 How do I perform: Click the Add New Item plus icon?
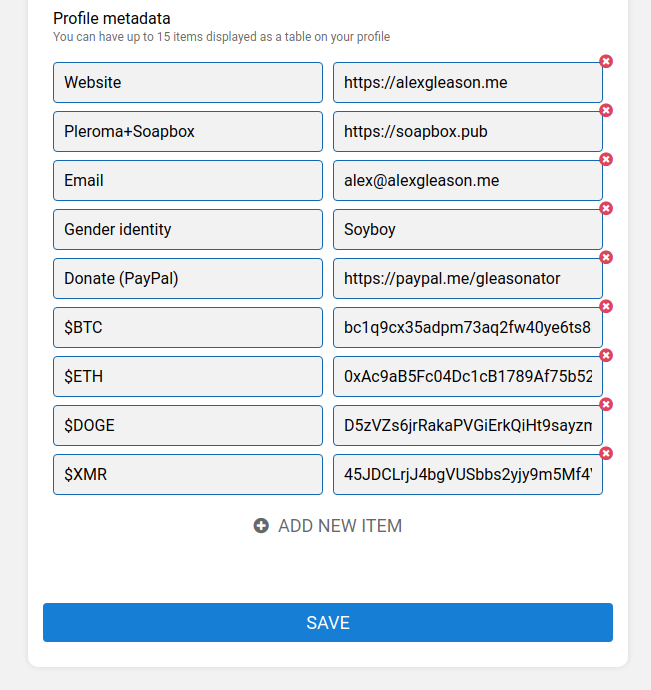[261, 526]
